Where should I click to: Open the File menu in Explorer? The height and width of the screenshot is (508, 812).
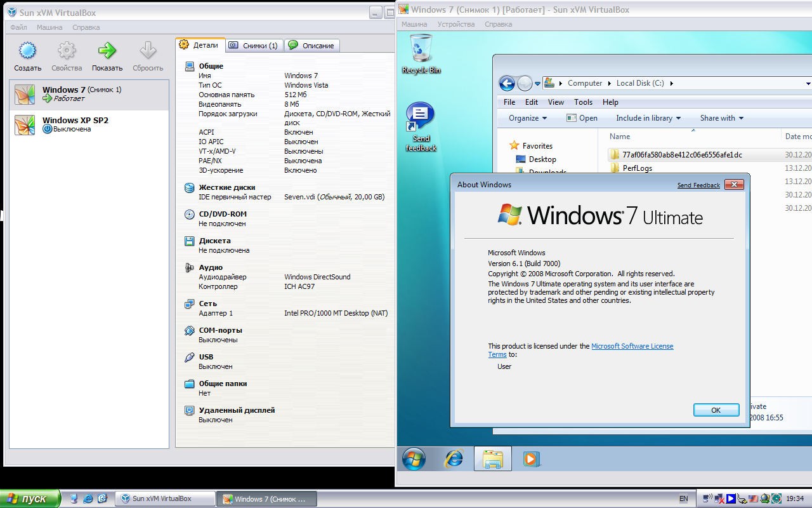pos(509,102)
